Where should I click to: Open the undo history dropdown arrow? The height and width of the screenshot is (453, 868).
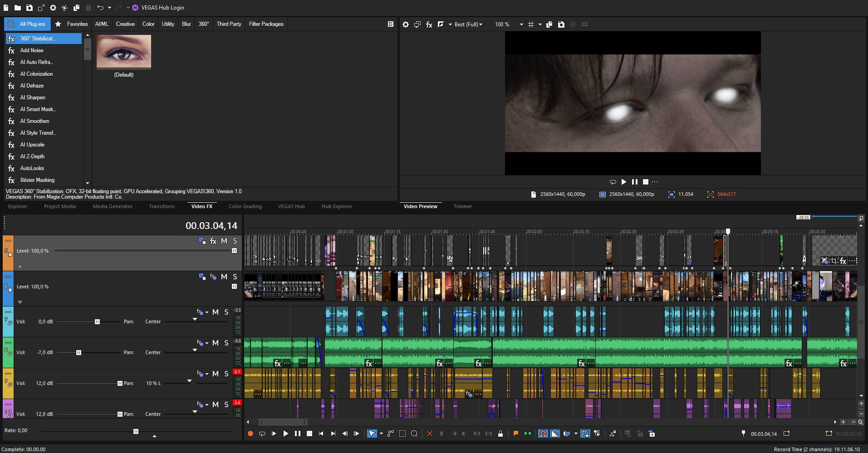coord(109,8)
